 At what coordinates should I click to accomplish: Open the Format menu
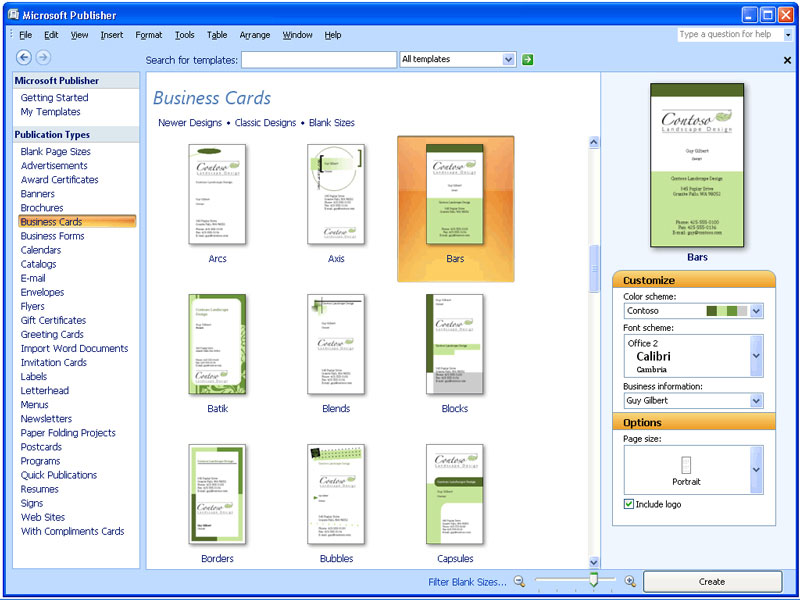[x=148, y=34]
